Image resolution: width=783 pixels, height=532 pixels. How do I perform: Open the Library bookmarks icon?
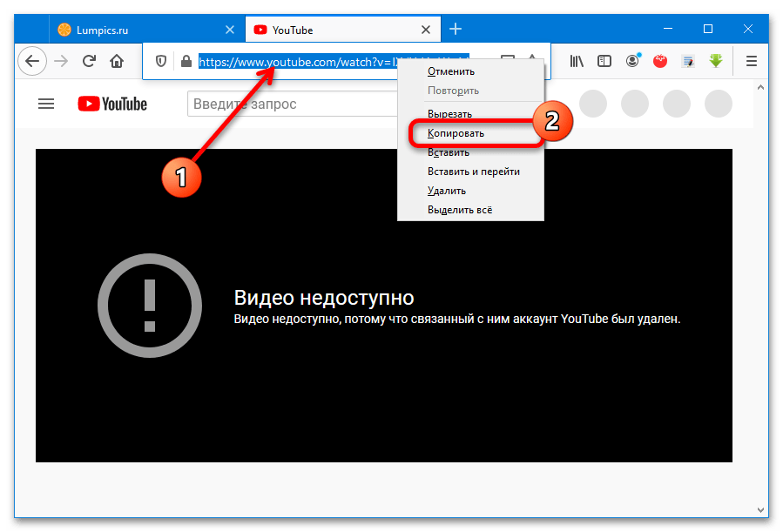tap(577, 61)
